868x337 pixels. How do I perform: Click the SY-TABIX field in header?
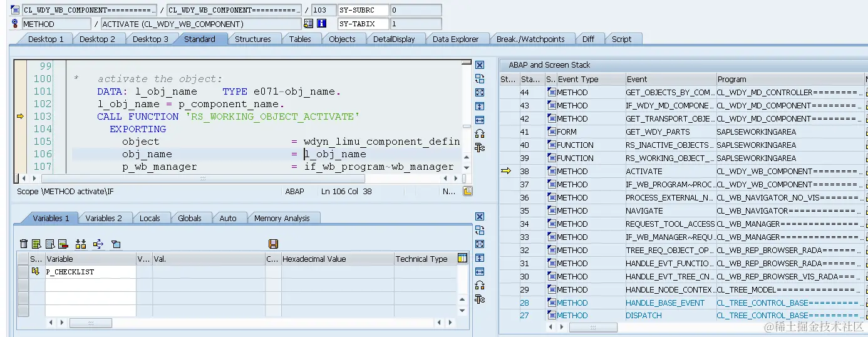363,24
